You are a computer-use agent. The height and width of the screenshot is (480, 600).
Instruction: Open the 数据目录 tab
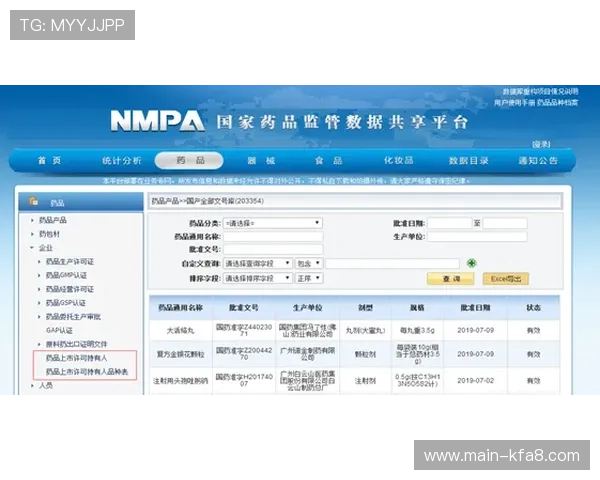click(469, 160)
